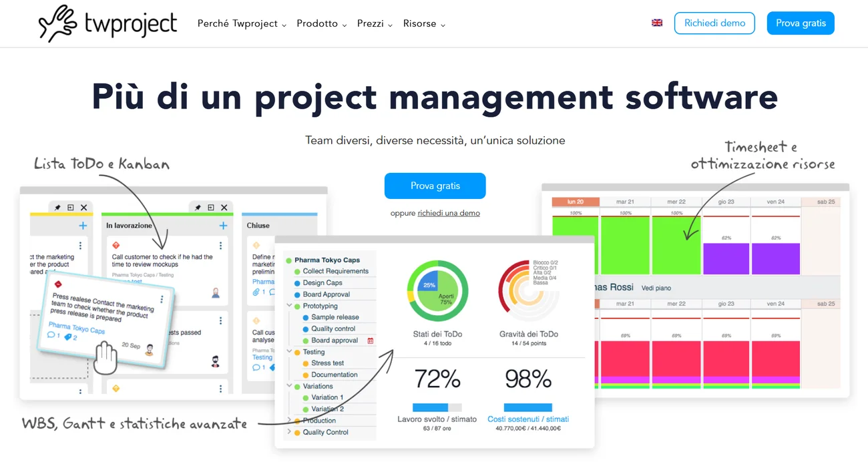The height and width of the screenshot is (466, 868).
Task: Click tag icon on Press release card
Action: (x=68, y=337)
